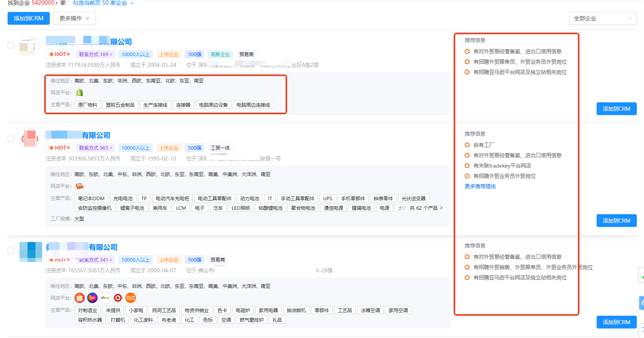This screenshot has height=338, width=644.
Task: Click the first company's logo thumbnail
Action: (x=29, y=46)
